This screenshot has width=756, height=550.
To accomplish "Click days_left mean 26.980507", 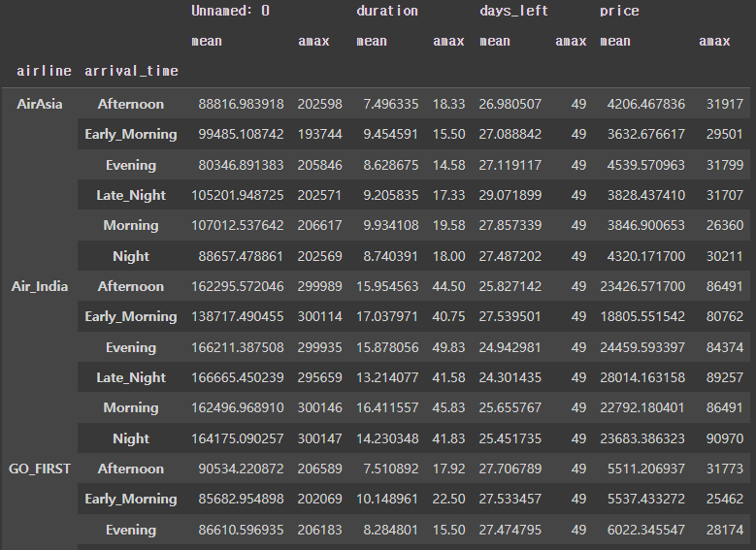I will (x=510, y=104).
